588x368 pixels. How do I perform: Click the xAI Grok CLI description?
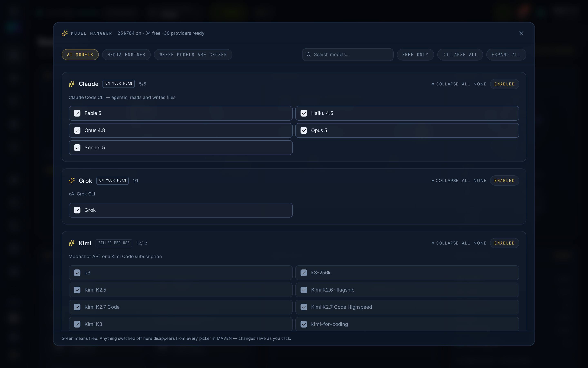(82, 194)
